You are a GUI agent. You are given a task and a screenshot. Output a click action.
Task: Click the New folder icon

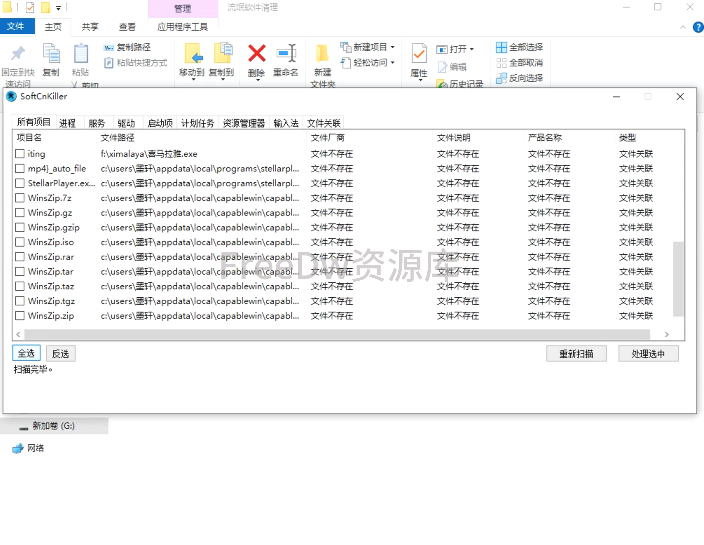[322, 53]
